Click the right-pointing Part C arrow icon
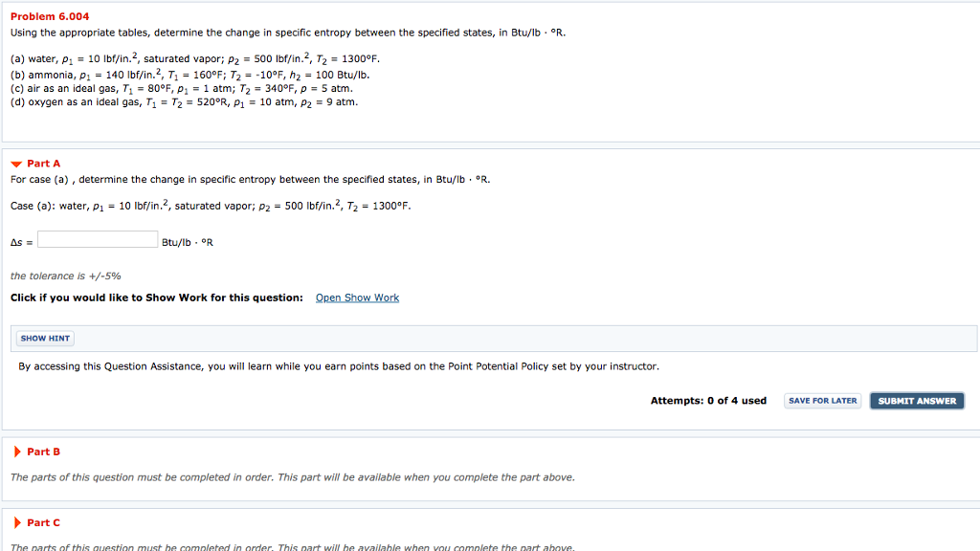The image size is (980, 551). click(16, 522)
